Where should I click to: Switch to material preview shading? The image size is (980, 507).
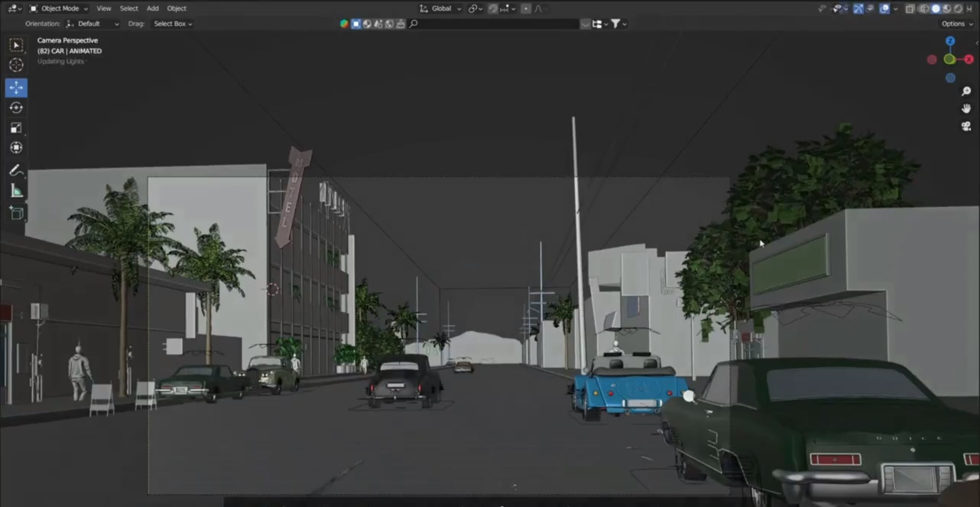947,8
